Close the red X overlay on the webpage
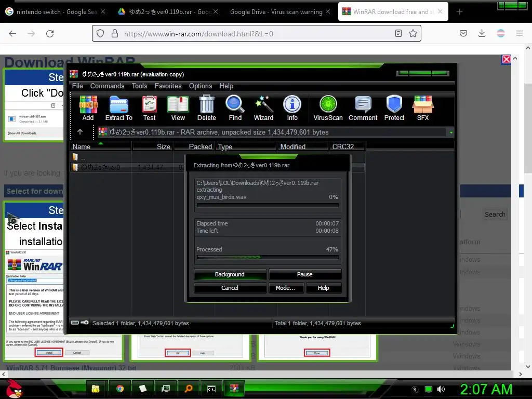532x399 pixels. click(x=506, y=59)
